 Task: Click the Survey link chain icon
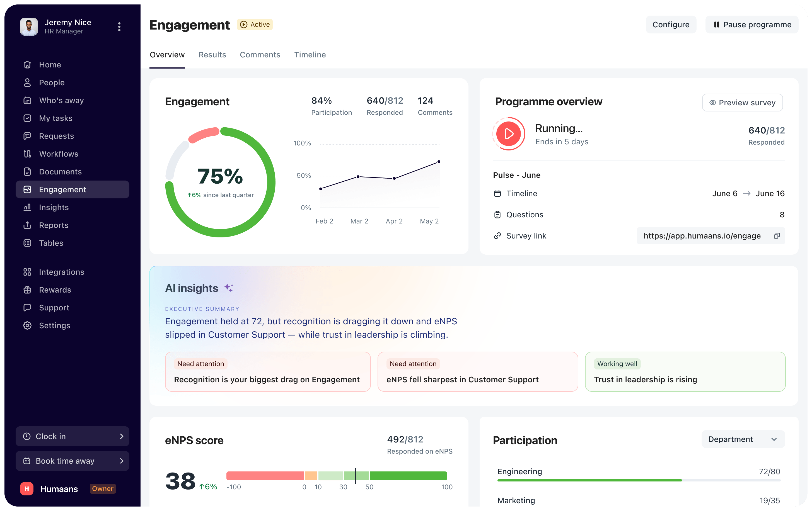(497, 236)
